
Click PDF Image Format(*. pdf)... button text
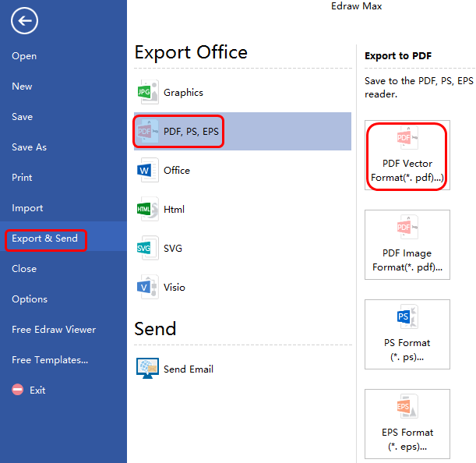pos(407,260)
